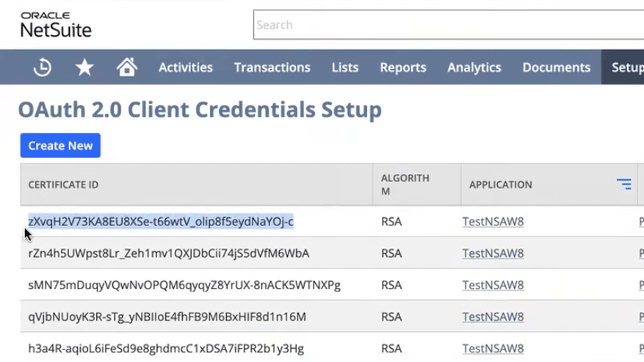Click RSA cell in the qVjbNUoyK3R row
Screen dimensions: 644x362
tap(391, 316)
